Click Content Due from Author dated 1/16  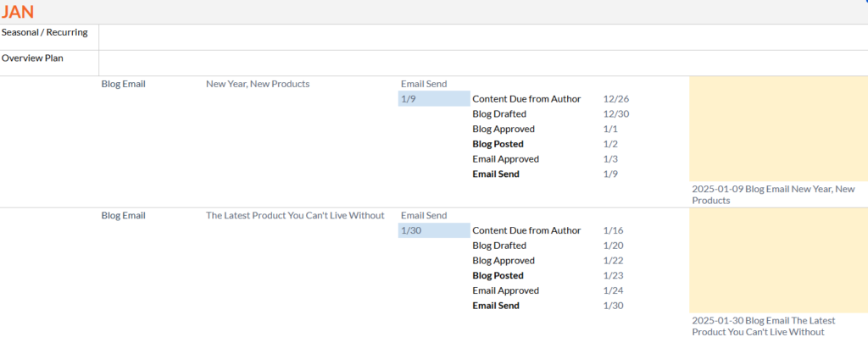tap(526, 230)
